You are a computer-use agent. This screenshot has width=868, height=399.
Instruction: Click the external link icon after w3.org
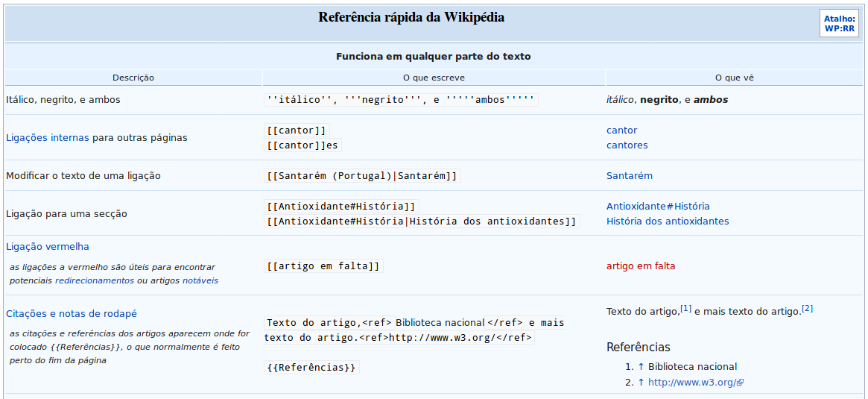[740, 383]
